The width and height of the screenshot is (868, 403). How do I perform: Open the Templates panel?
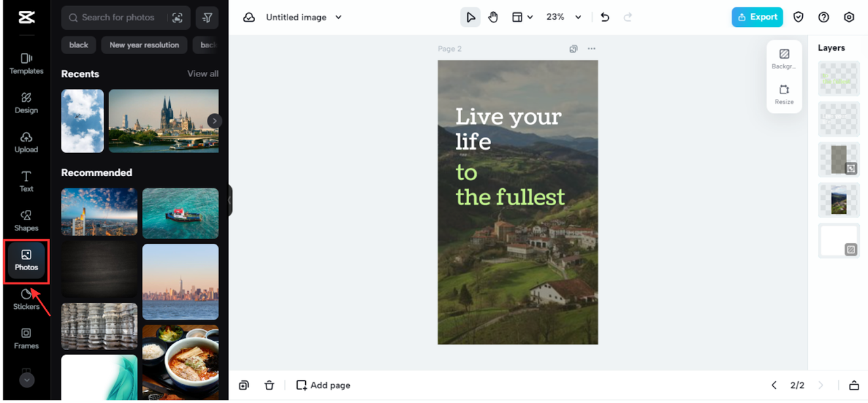click(x=26, y=64)
